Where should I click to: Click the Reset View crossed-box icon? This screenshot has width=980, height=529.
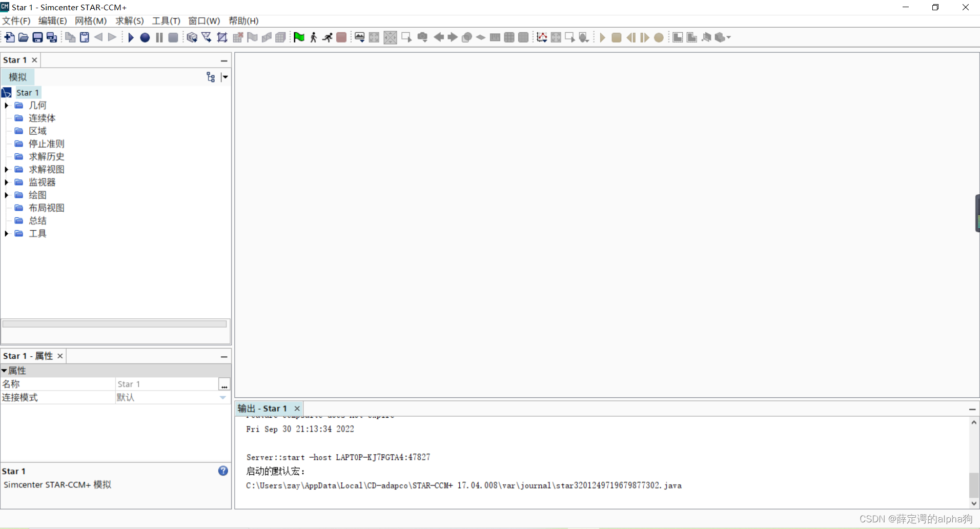[390, 37]
